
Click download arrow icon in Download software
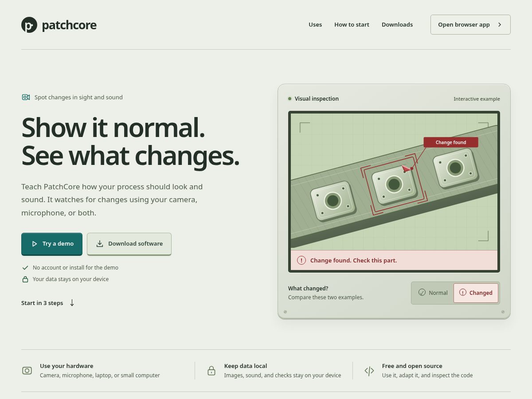click(100, 244)
